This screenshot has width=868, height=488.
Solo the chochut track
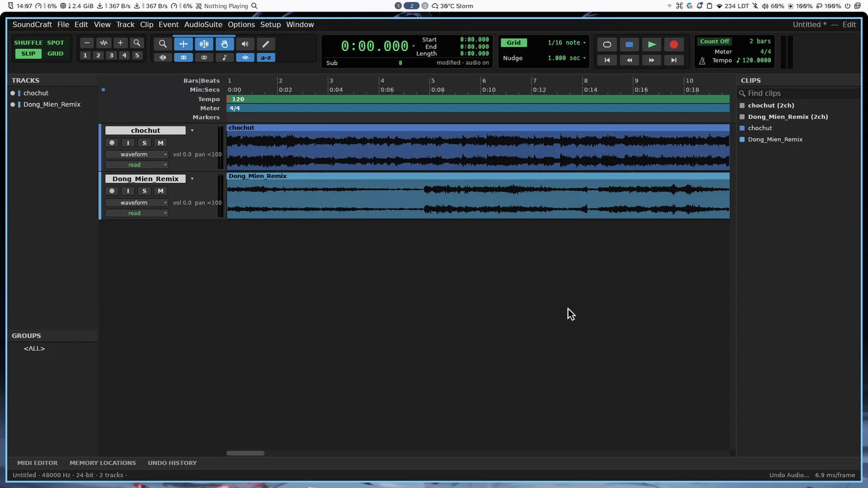(x=144, y=143)
